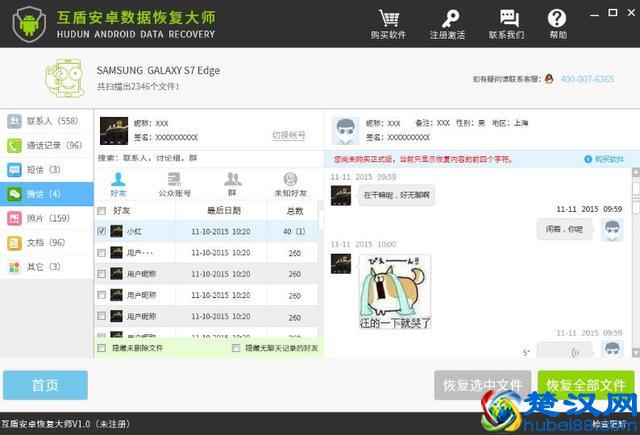
Task: Enable 隐藏无聊天记录的好友 checkbox
Action: (236, 348)
